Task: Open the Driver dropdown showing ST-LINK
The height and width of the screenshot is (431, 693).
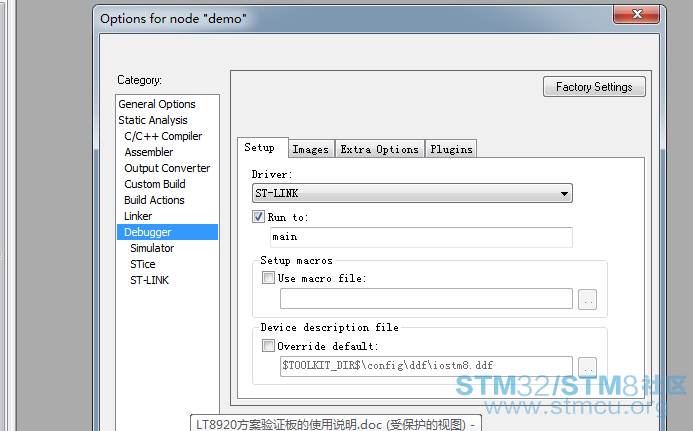Action: (412, 193)
